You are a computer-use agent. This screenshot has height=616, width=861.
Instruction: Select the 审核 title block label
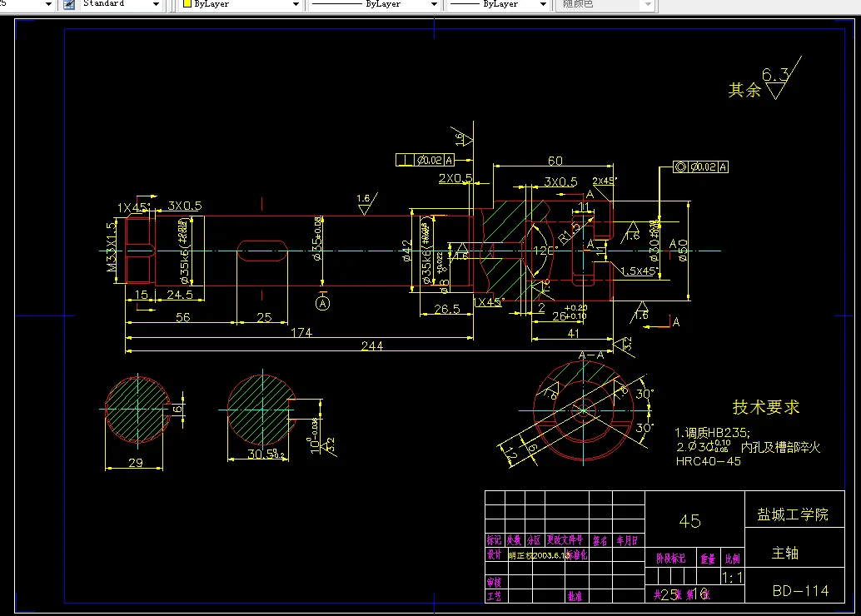[x=494, y=582]
